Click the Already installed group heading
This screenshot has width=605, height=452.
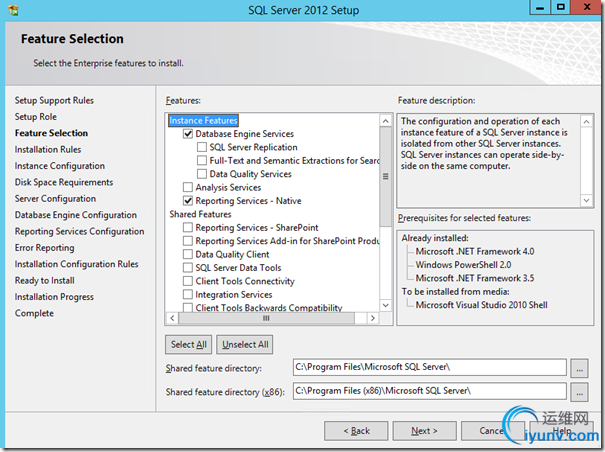pyautogui.click(x=435, y=238)
